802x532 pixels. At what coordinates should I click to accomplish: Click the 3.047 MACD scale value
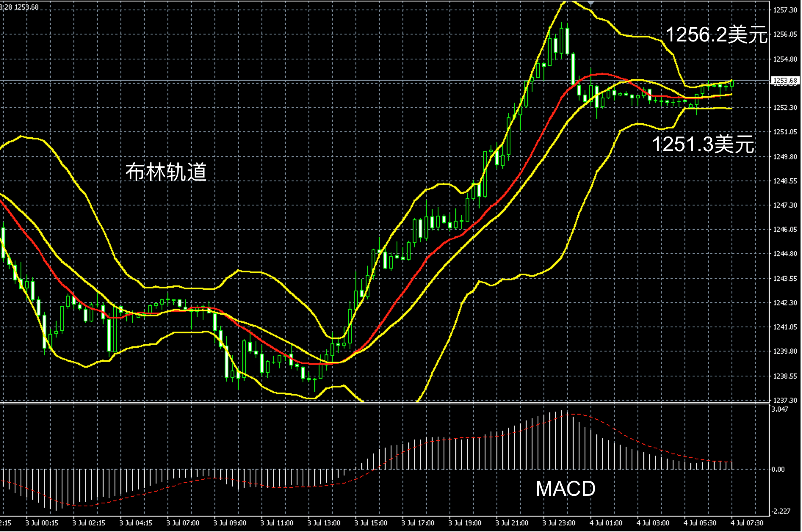(779, 409)
